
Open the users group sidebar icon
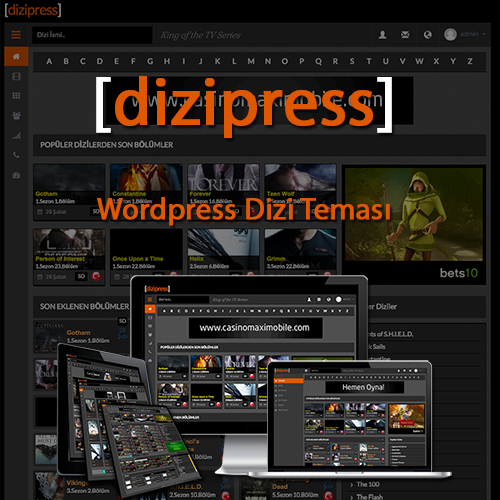tap(16, 116)
